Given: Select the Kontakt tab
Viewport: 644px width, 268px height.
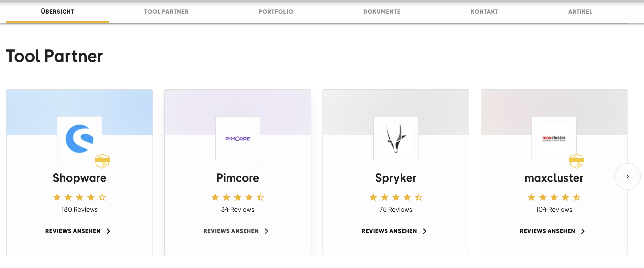Looking at the screenshot, I should pos(484,12).
